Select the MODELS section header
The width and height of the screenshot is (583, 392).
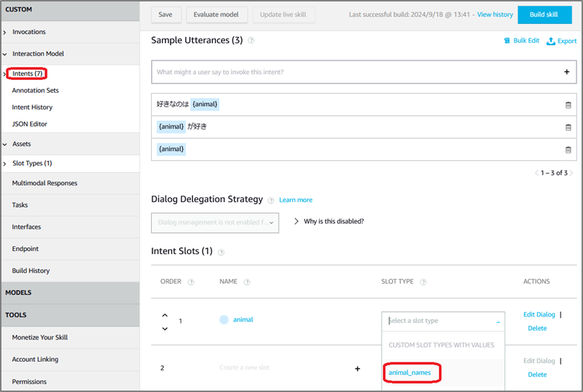pos(70,293)
